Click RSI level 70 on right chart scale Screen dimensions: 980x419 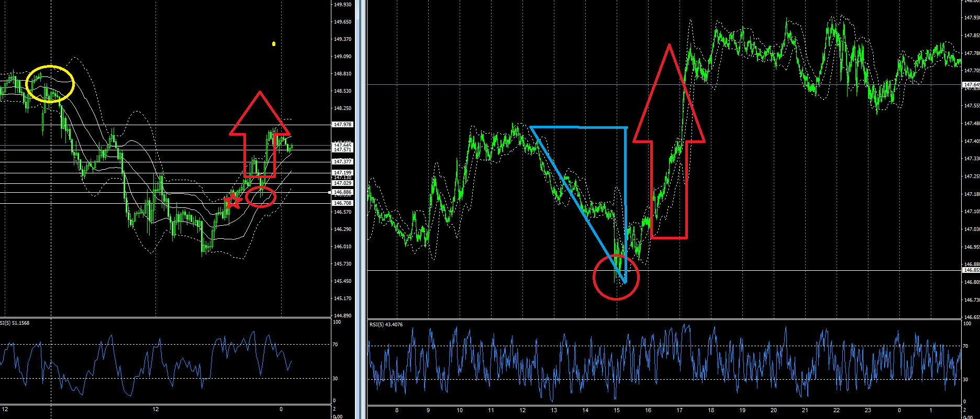966,346
